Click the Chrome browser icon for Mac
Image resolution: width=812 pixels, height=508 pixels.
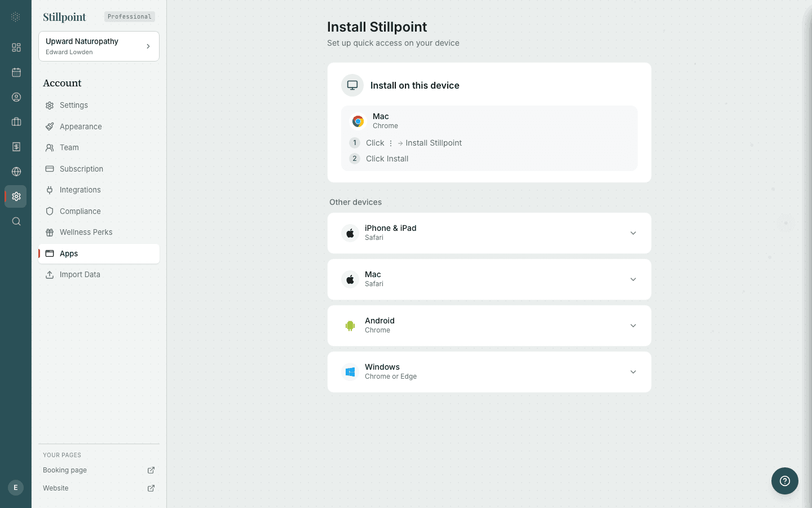(358, 121)
